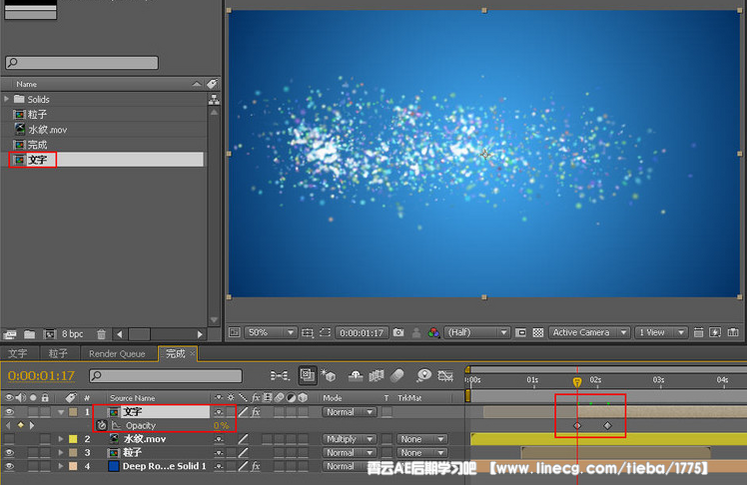750x485 pixels.
Task: Toggle the Opacity stopwatch for 文字 layer
Action: coord(101,425)
